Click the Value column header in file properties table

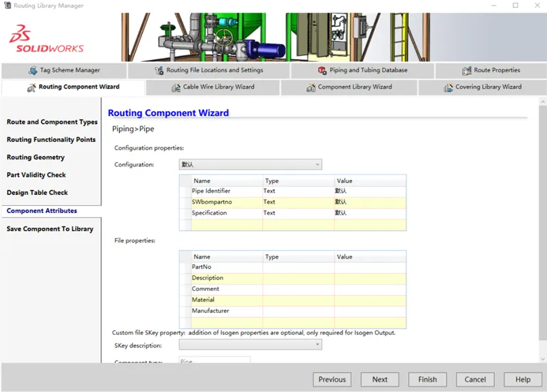tap(370, 257)
